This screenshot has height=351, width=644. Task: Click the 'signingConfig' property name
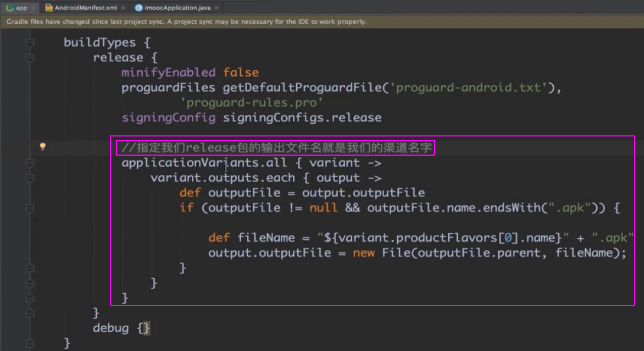[168, 118]
